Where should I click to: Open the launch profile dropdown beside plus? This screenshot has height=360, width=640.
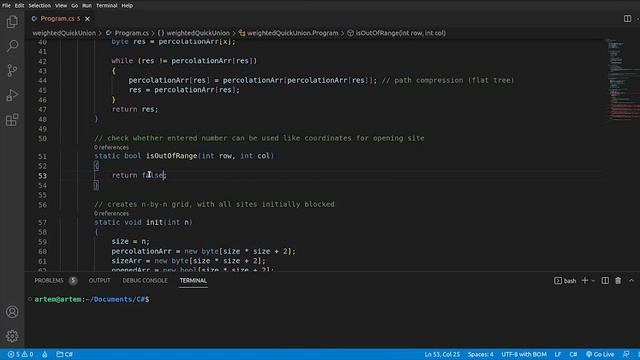tap(593, 280)
